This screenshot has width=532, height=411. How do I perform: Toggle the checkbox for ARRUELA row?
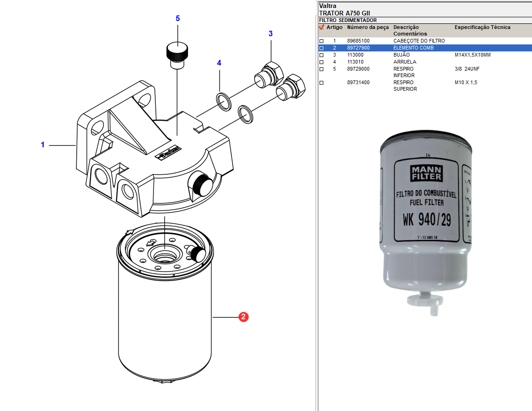tap(321, 62)
